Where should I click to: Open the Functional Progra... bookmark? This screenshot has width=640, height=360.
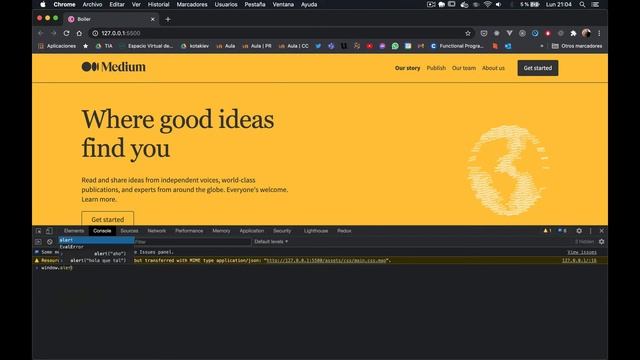(457, 46)
